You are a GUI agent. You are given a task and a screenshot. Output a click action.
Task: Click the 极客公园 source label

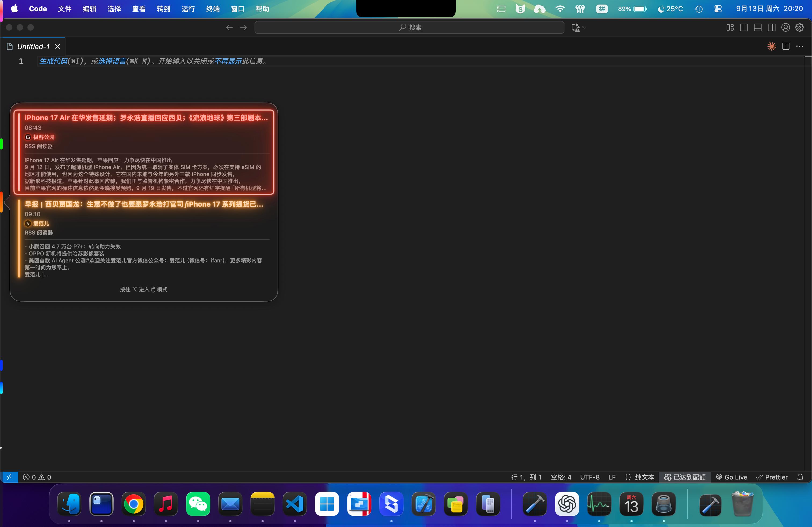[x=44, y=137]
